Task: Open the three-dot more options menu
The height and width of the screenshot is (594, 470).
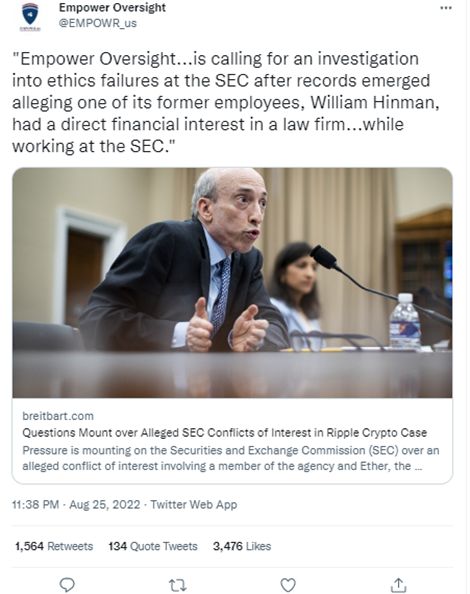Action: pyautogui.click(x=446, y=8)
